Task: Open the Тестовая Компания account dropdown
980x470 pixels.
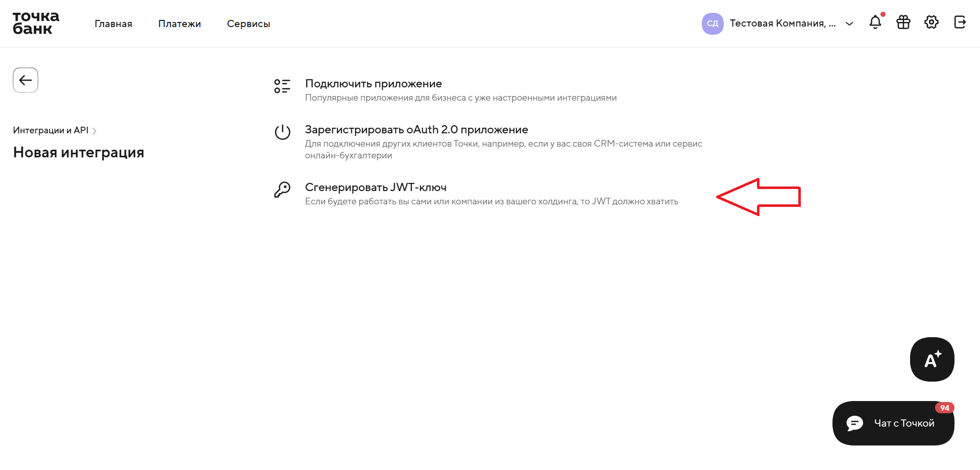Action: (x=782, y=24)
